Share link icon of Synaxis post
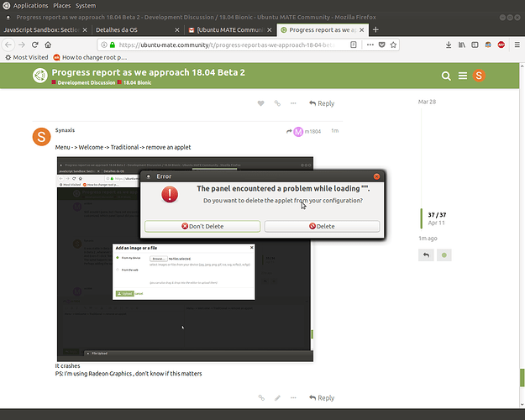Viewport: 525px width, 420px height. click(x=261, y=398)
